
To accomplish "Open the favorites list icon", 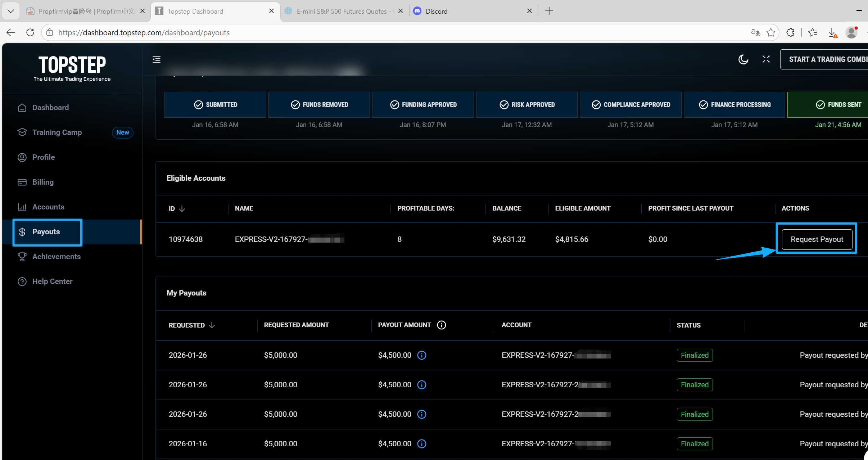I will [813, 32].
